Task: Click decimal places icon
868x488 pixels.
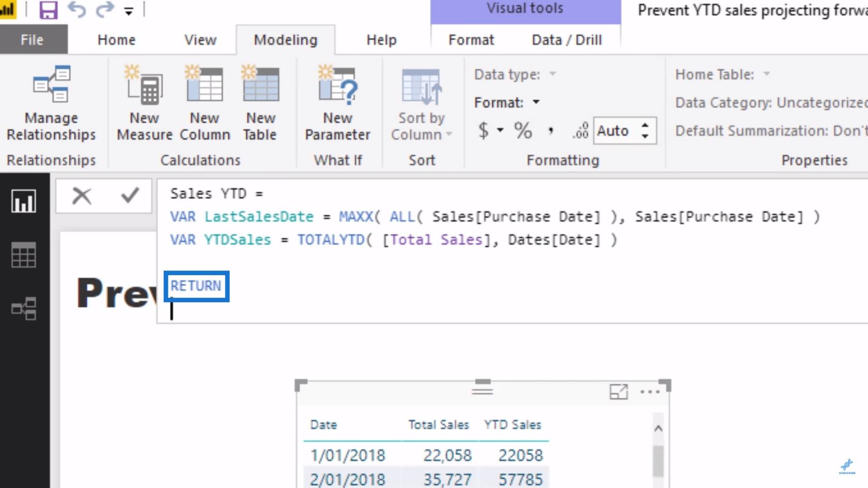Action: point(580,130)
